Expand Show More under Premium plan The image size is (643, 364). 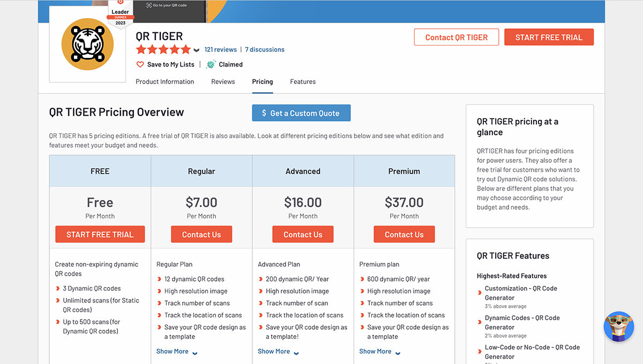pos(379,352)
